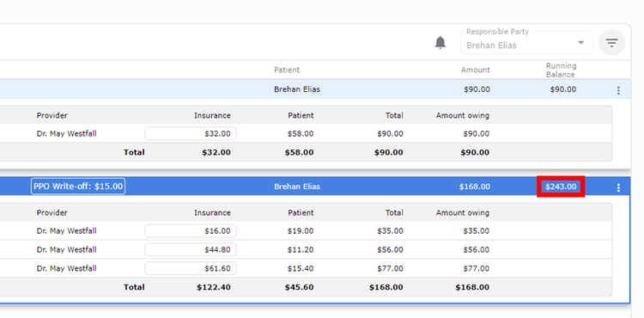The width and height of the screenshot is (644, 318).
Task: Click the $19.00 patient amount
Action: [301, 231]
